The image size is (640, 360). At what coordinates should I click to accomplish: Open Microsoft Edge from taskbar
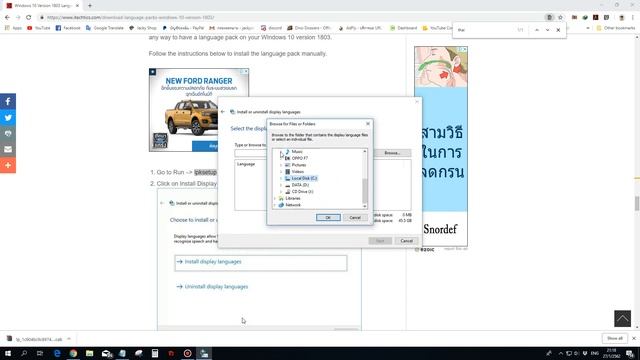(x=57, y=353)
